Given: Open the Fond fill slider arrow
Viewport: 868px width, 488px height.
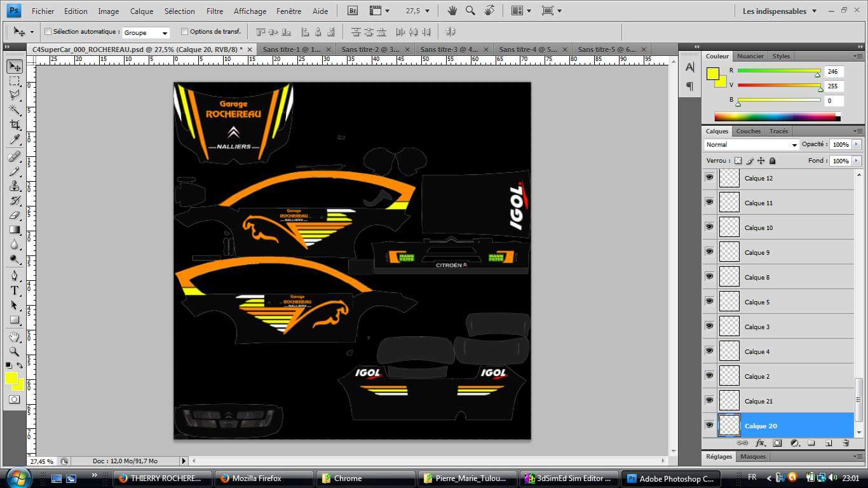Looking at the screenshot, I should tap(857, 161).
